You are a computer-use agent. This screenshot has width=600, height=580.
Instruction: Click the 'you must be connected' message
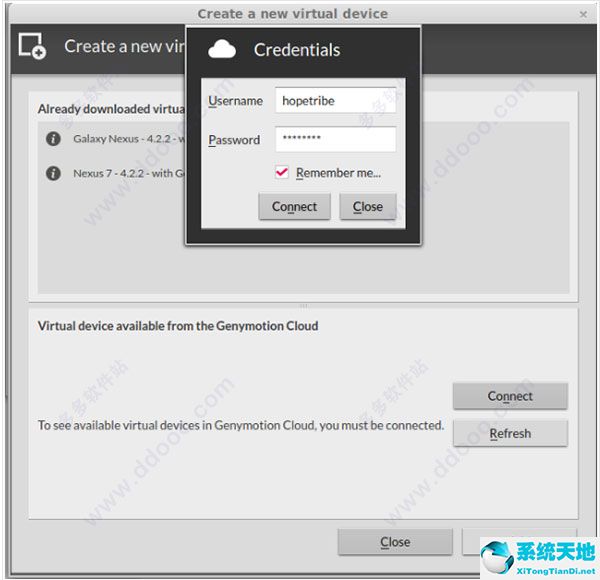[241, 425]
